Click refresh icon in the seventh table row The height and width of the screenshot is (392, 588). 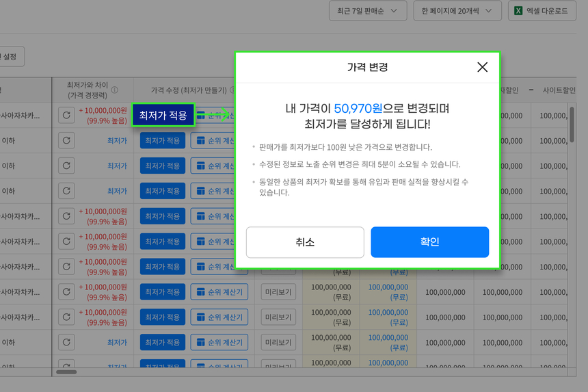tap(66, 266)
